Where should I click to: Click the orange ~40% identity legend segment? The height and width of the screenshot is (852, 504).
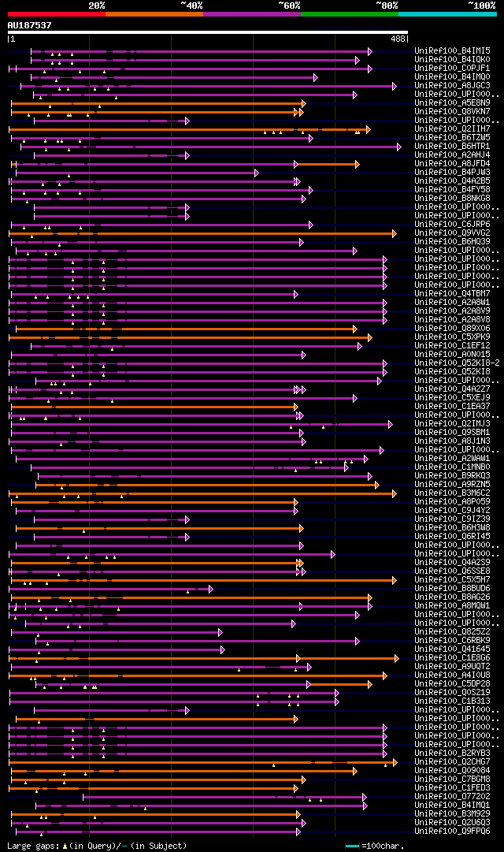pos(154,13)
